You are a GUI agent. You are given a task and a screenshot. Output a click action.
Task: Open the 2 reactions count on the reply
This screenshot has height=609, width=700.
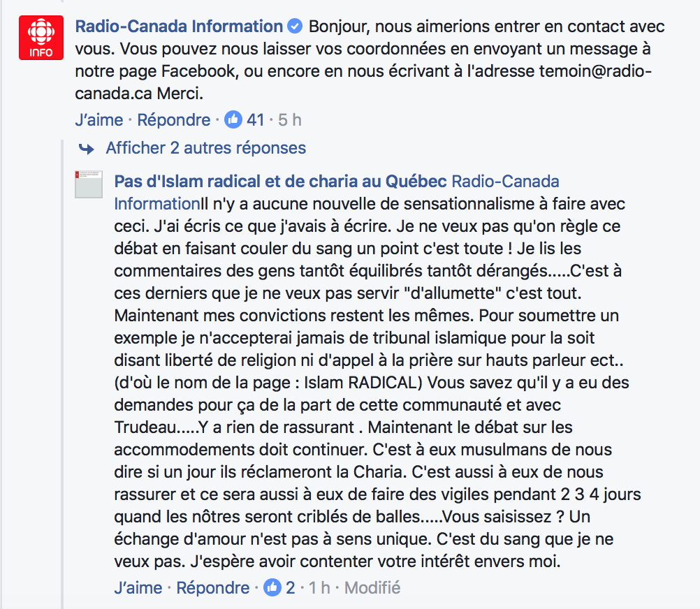(x=290, y=588)
